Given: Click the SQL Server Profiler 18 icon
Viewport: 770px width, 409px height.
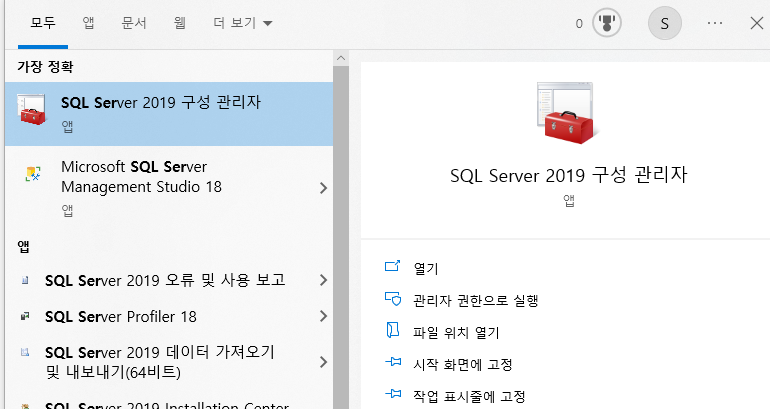Looking at the screenshot, I should click(x=25, y=316).
